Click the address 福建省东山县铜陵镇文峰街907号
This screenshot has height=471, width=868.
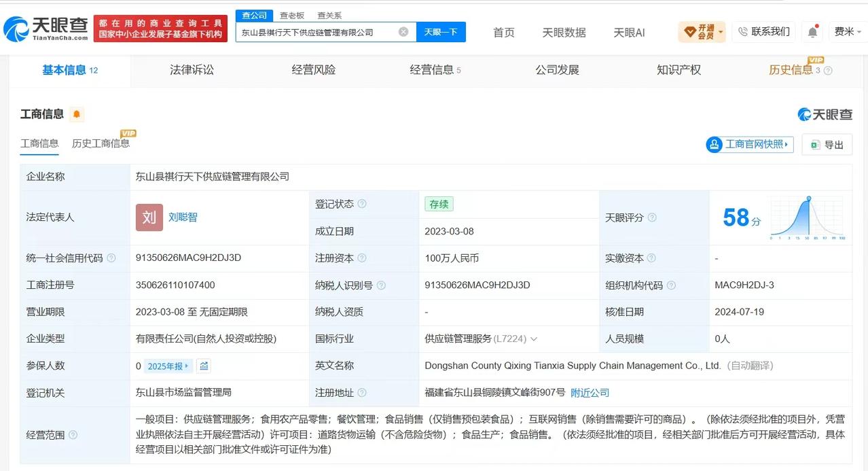[x=495, y=393]
